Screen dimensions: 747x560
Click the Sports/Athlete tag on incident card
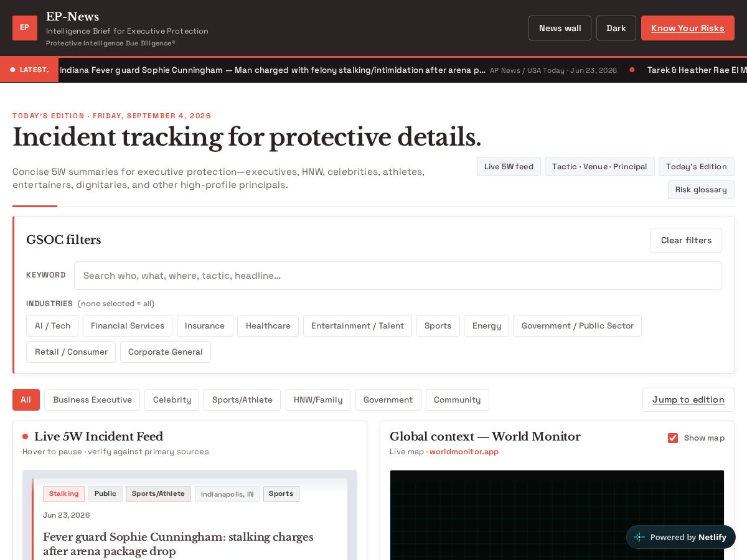[158, 493]
